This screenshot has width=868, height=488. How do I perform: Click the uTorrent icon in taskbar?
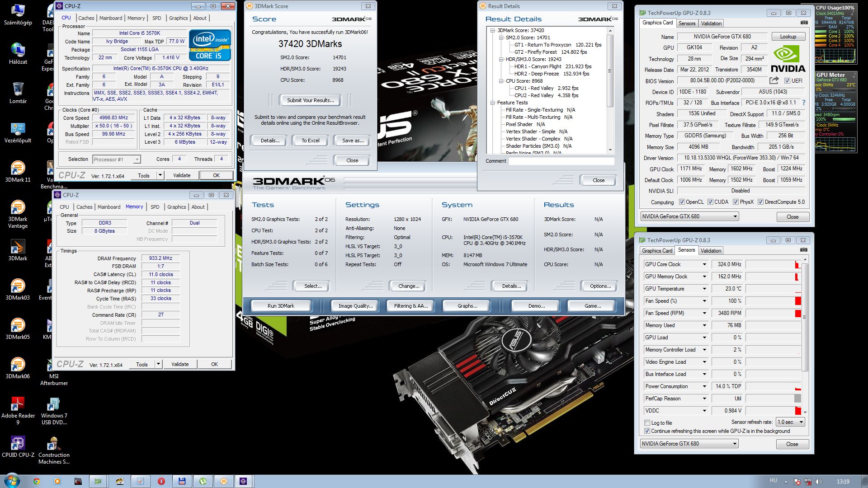click(x=203, y=481)
